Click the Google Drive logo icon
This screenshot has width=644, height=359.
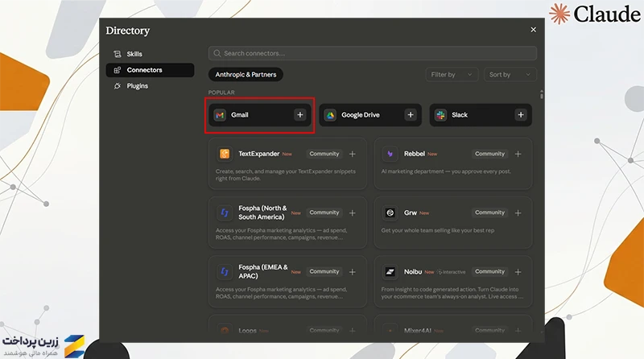330,115
